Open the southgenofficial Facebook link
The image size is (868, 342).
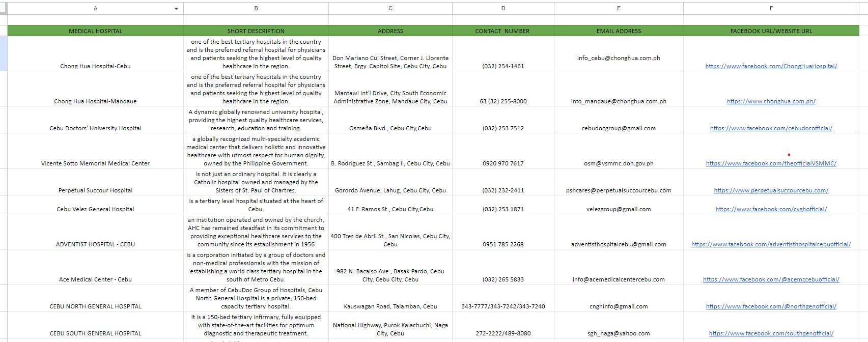pyautogui.click(x=771, y=333)
